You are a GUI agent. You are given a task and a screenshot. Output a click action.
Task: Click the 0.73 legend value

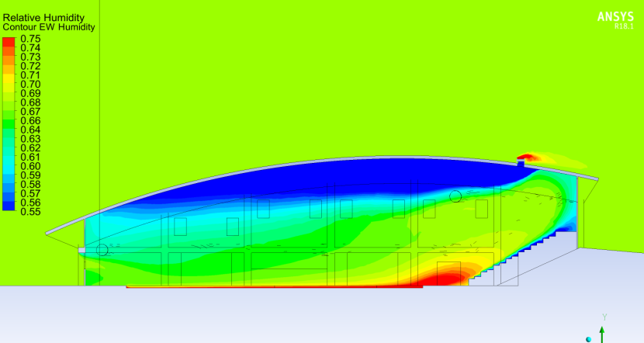30,57
